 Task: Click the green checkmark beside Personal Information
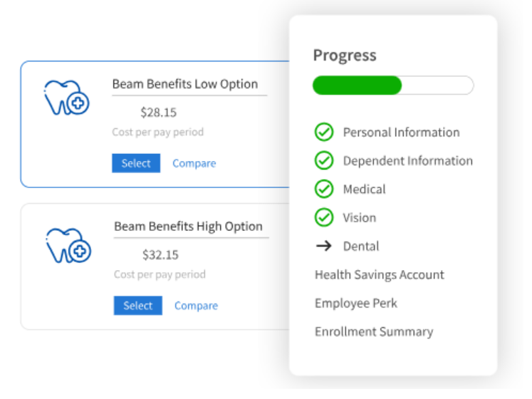323,132
